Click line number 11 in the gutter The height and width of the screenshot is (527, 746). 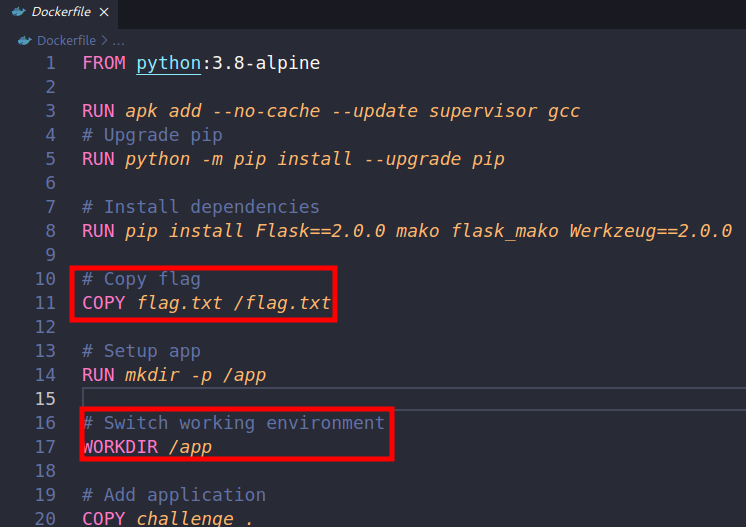tap(45, 303)
